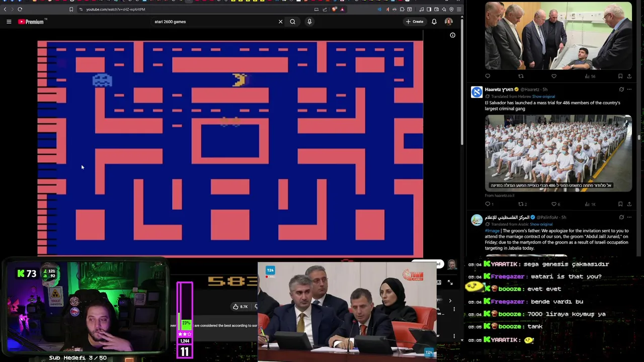The width and height of the screenshot is (644, 362).
Task: Bookmark the Haaretz tweet
Action: point(620,204)
